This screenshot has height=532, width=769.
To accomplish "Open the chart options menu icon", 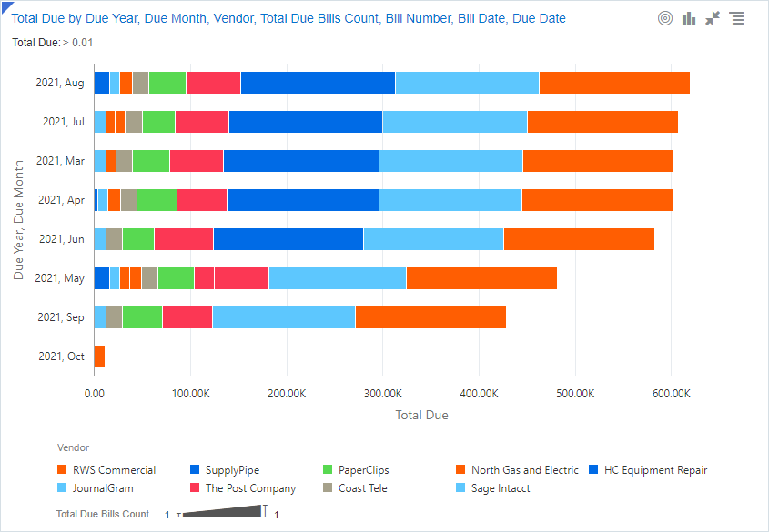I will coord(736,18).
